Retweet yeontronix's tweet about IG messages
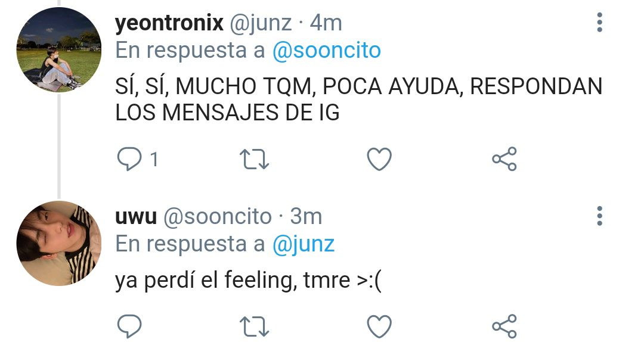This screenshot has height=342, width=644. (254, 159)
